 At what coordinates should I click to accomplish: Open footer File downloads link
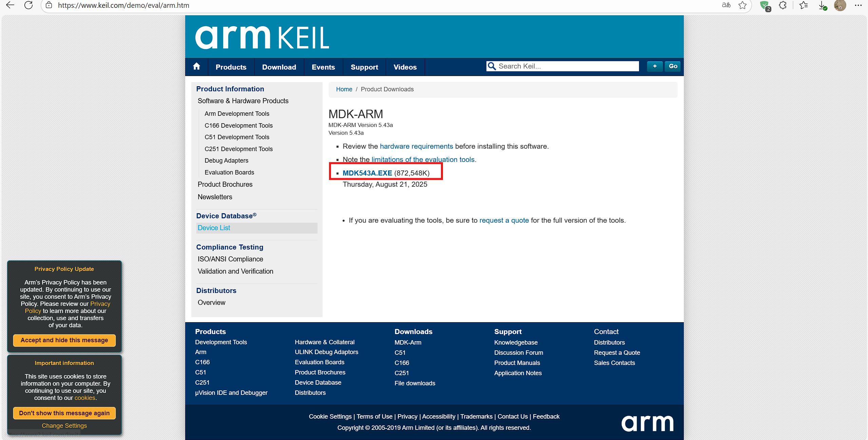pyautogui.click(x=414, y=383)
